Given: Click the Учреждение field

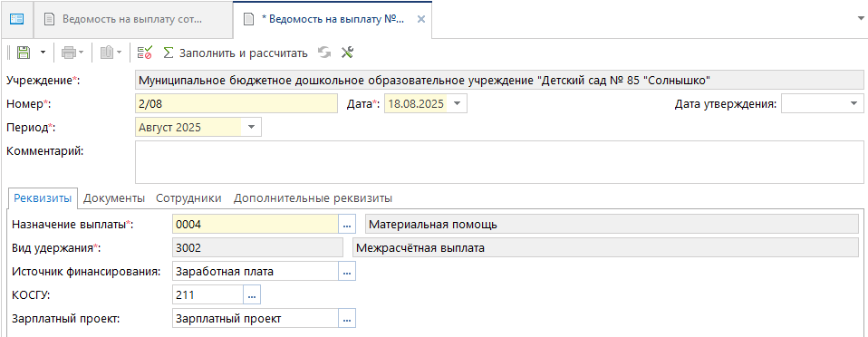Looking at the screenshot, I should click(499, 81).
